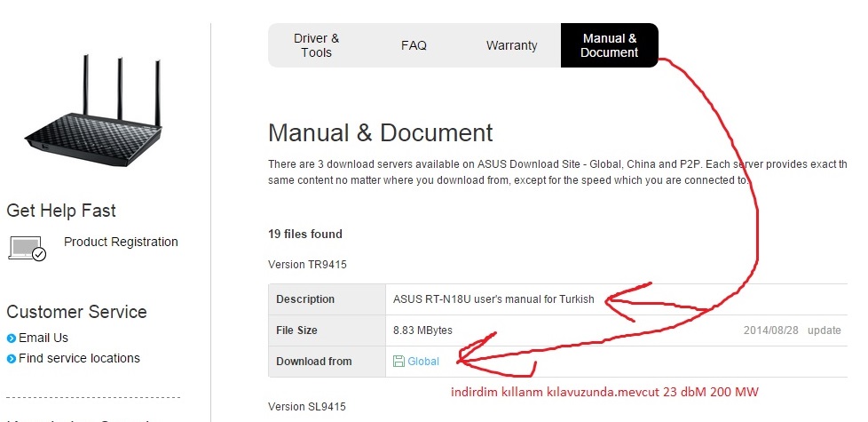This screenshot has width=868, height=422.
Task: Select the '19 files found' text
Action: pos(305,235)
